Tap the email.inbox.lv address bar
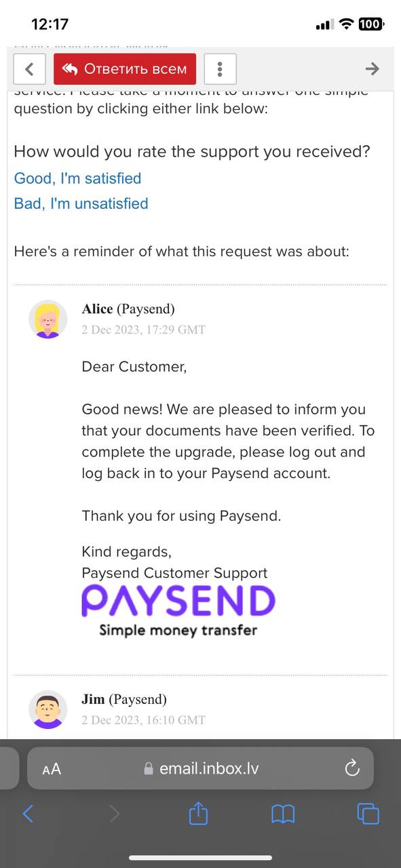Viewport: 401px width, 868px height. [201, 768]
